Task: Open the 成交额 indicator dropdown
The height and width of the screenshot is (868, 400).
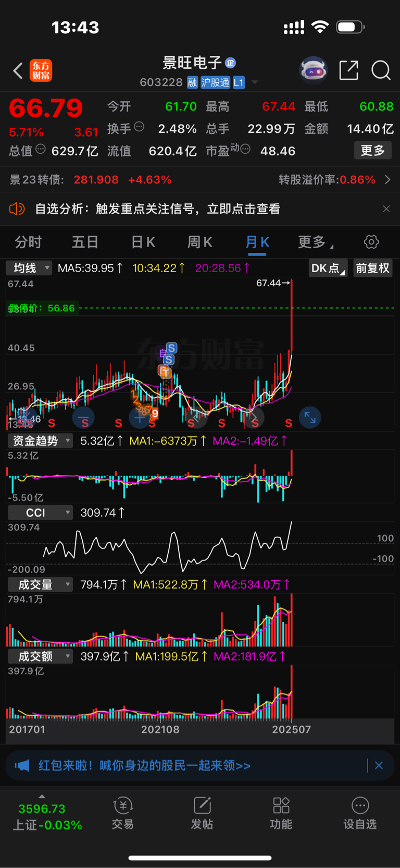Action: click(40, 656)
